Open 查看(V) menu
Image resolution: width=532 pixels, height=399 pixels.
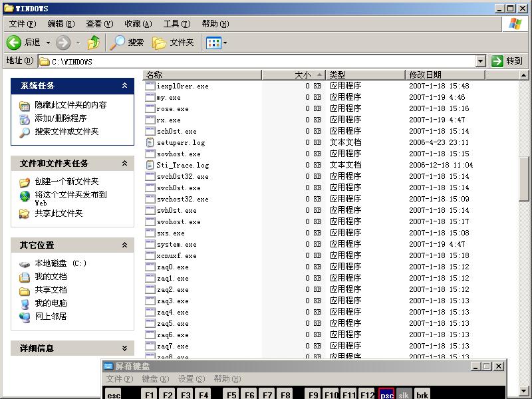[99, 24]
